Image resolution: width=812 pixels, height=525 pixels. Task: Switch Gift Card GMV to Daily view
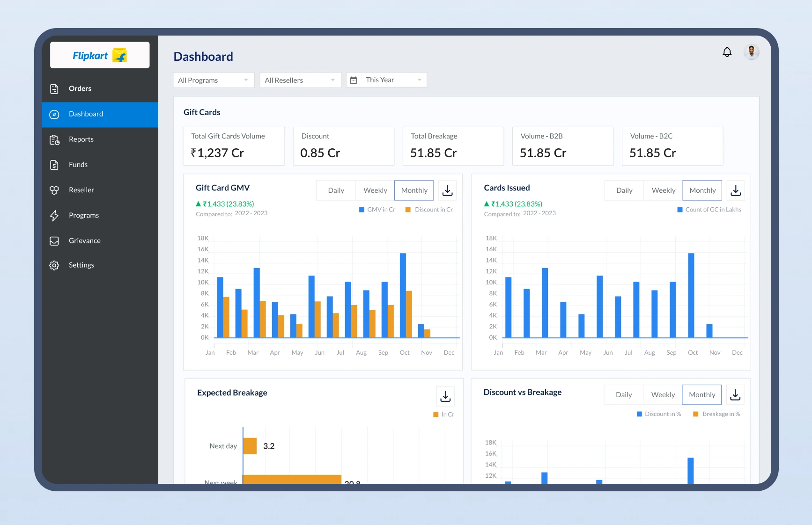(x=336, y=190)
